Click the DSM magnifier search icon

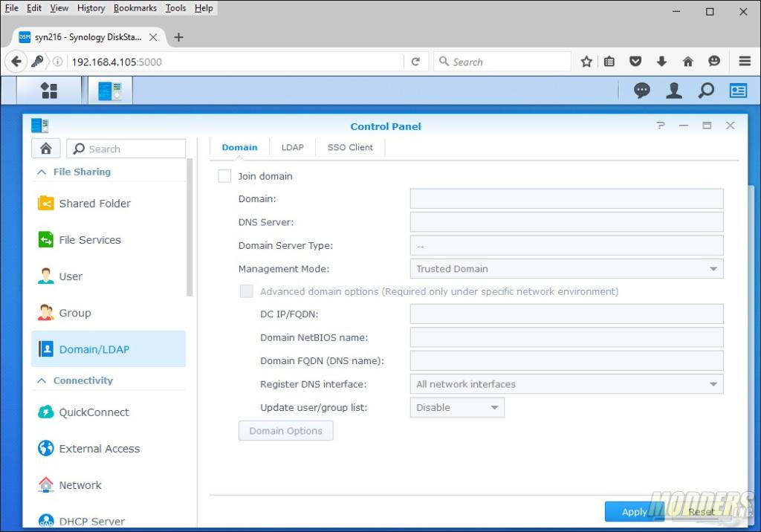(x=706, y=91)
